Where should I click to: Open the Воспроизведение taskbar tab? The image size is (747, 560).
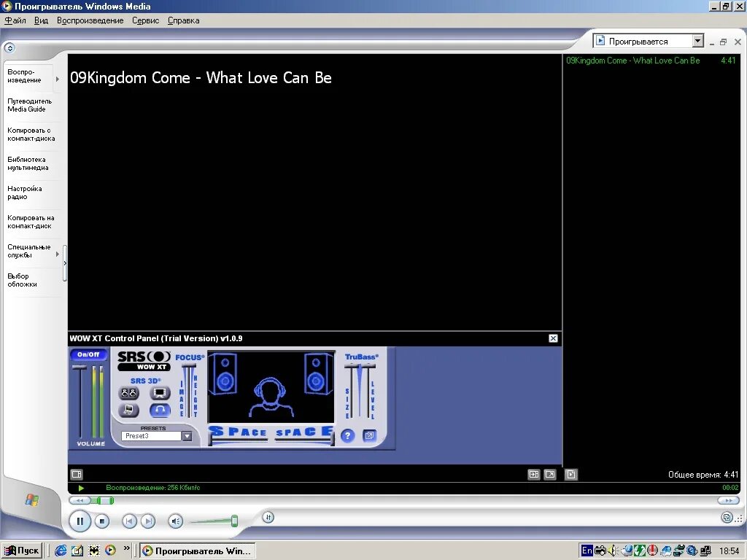(28, 76)
